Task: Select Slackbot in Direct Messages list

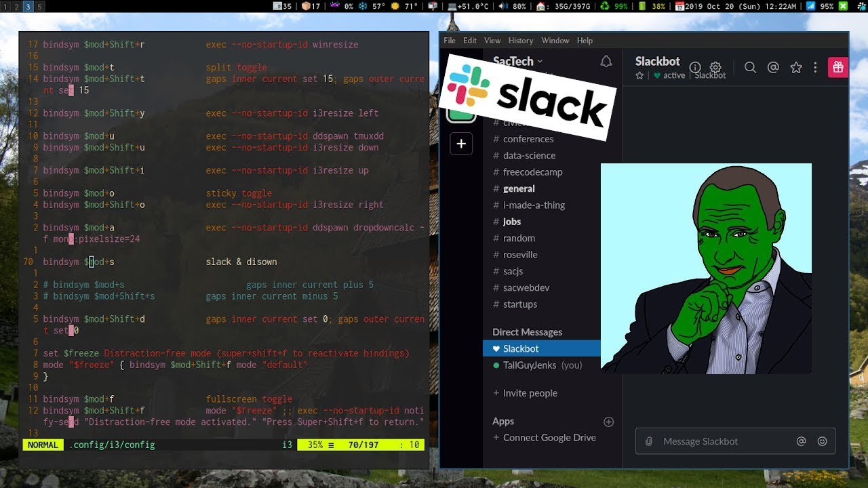Action: click(542, 348)
